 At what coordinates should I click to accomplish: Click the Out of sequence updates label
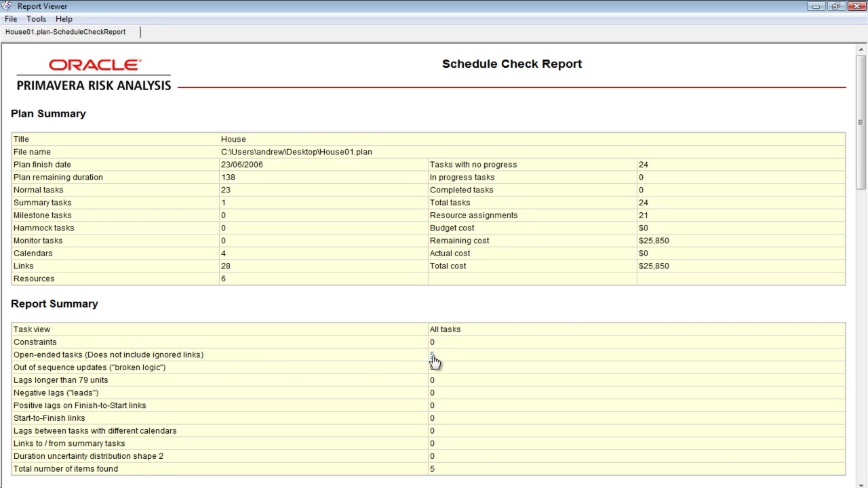(x=90, y=367)
